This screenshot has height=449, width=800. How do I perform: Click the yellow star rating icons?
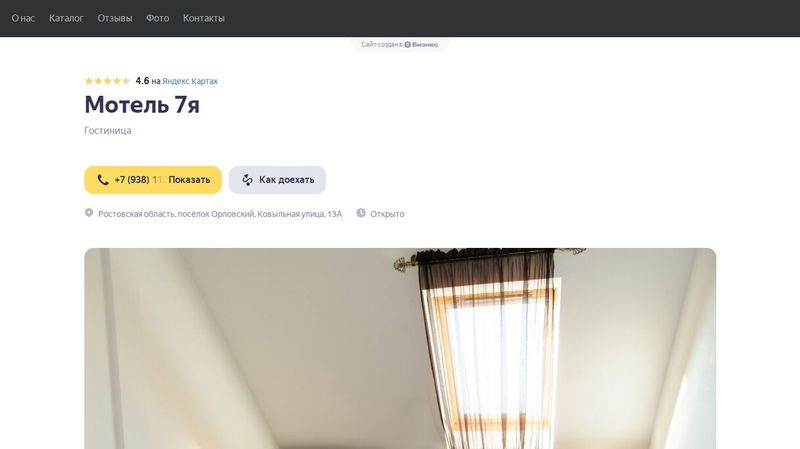[x=108, y=81]
